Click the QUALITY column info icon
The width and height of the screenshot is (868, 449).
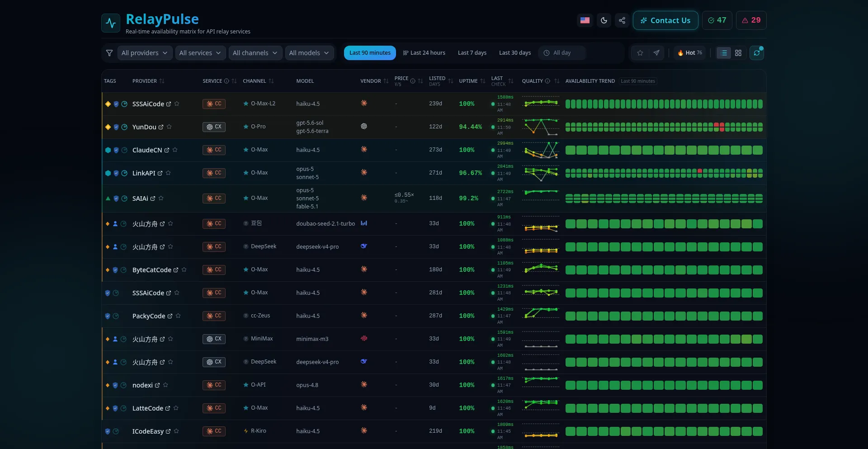tap(547, 81)
